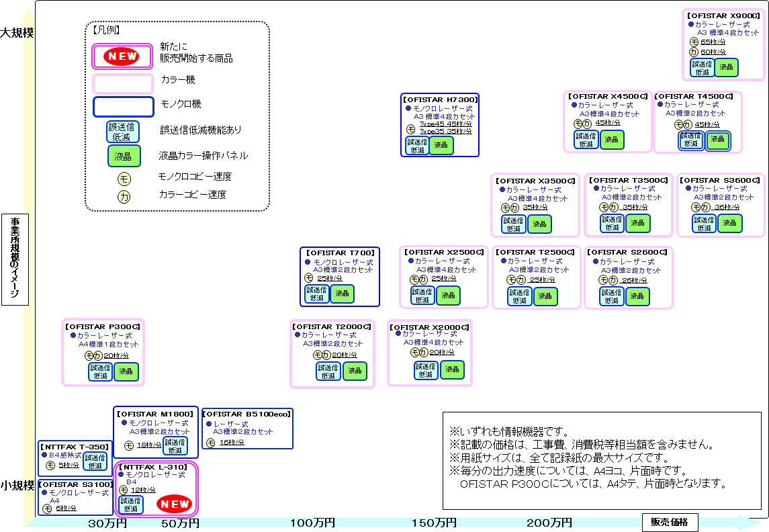Click the カ circle on OFISTAR X900C
The image size is (769, 532).
[694, 52]
